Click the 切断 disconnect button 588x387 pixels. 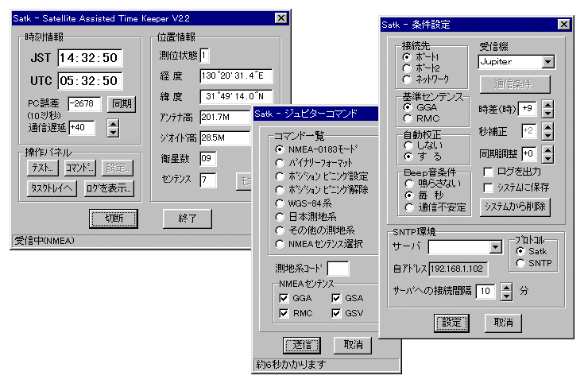point(114,219)
